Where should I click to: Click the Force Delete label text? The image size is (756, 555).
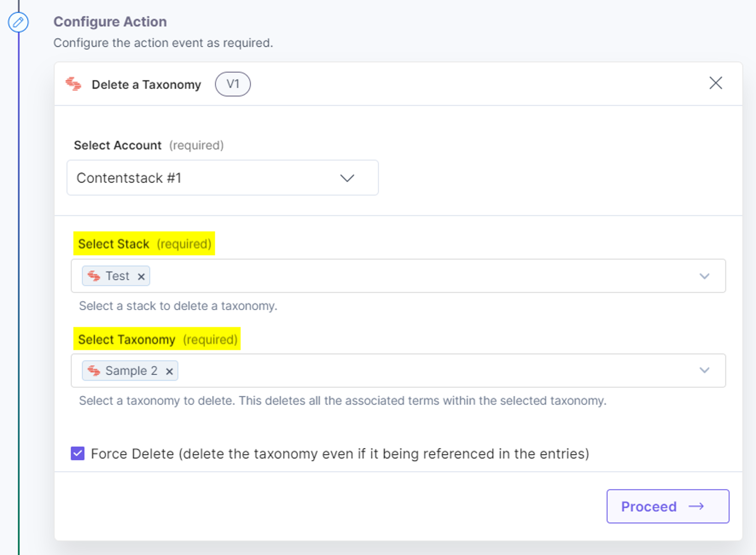340,454
